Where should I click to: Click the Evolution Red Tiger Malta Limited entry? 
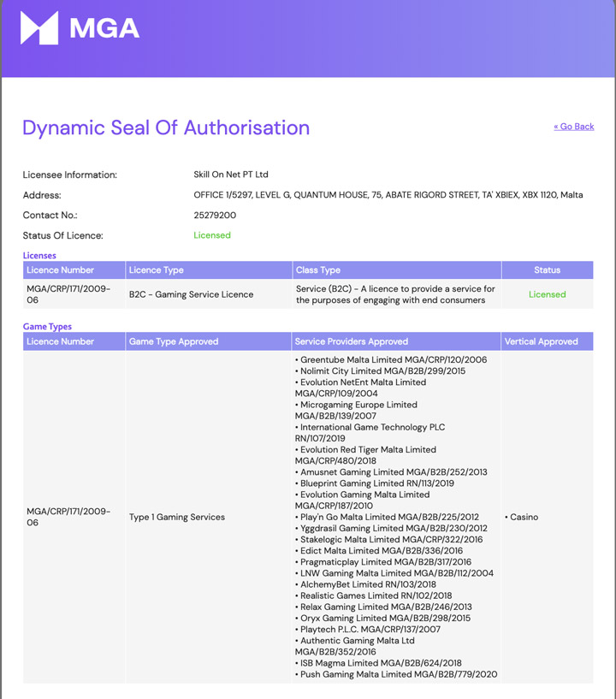365,455
